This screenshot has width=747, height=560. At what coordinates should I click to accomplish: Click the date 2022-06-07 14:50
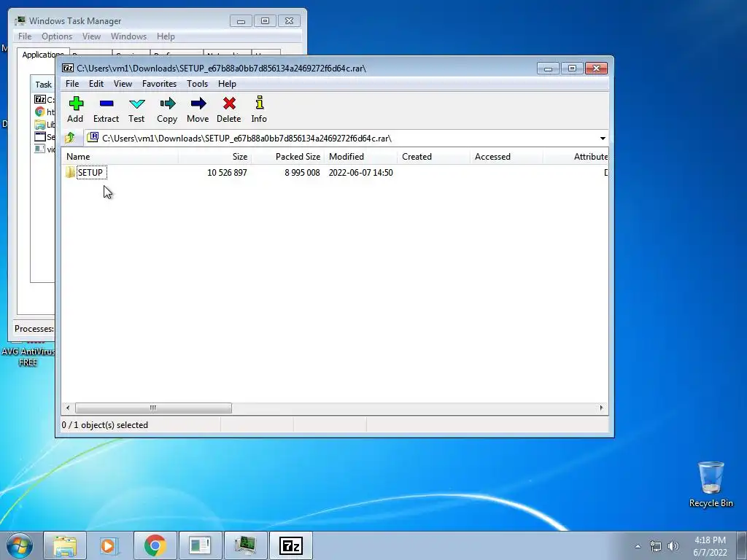click(360, 172)
